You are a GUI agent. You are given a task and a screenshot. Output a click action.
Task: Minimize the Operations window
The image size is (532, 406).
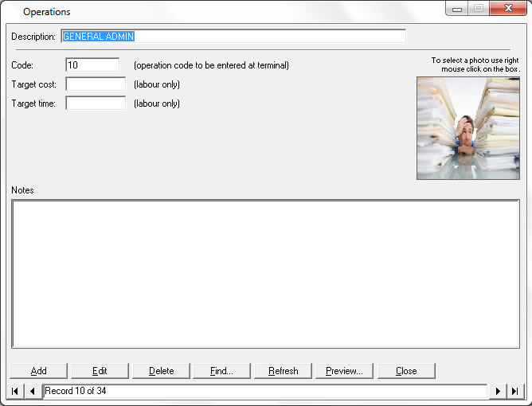pyautogui.click(x=456, y=9)
